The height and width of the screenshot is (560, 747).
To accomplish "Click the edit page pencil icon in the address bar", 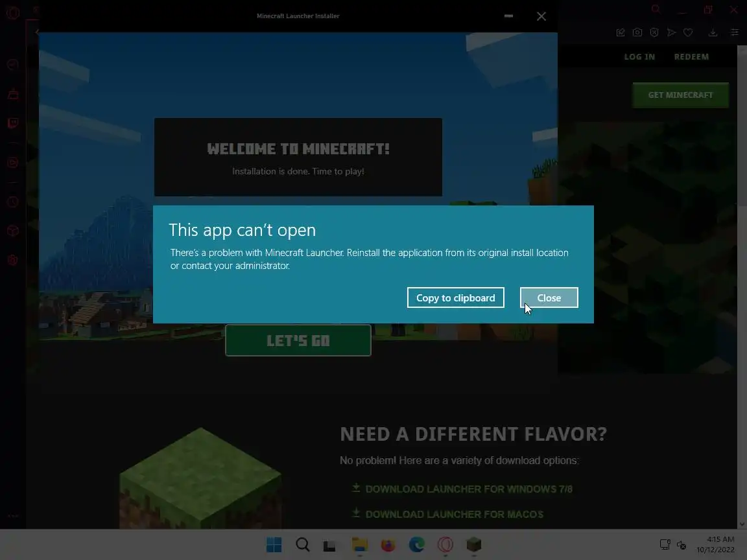I will [621, 32].
